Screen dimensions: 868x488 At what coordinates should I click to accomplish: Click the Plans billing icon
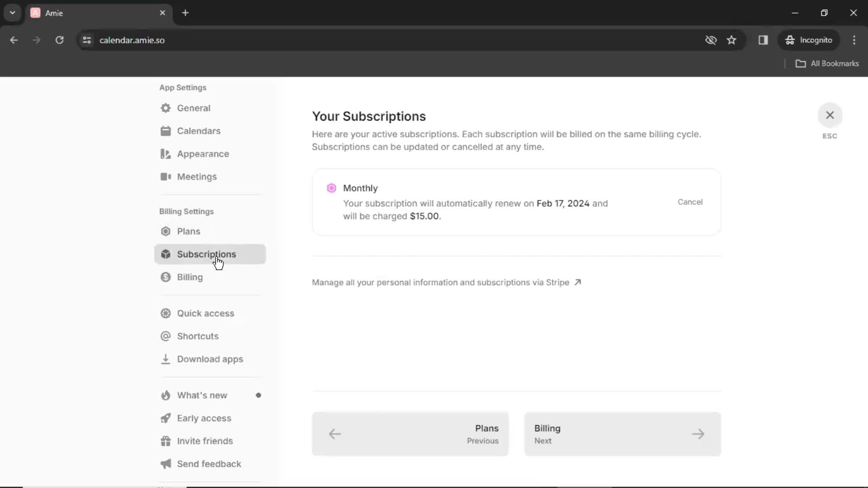pyautogui.click(x=166, y=231)
